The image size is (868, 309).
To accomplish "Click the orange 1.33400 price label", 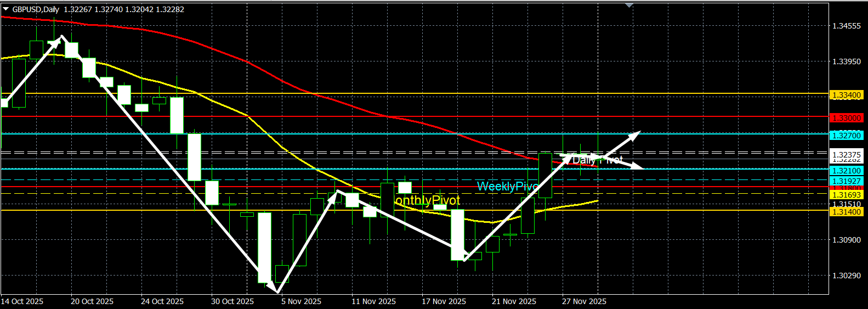I will coord(847,95).
